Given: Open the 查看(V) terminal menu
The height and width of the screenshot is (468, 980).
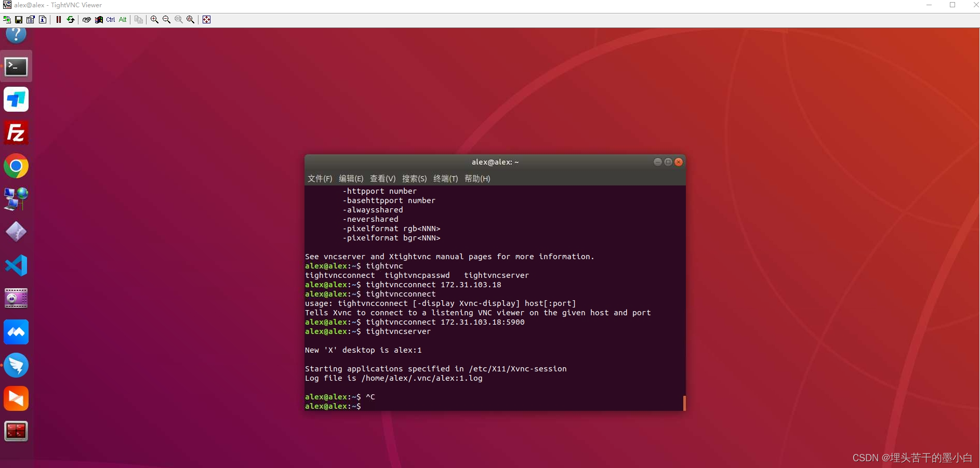Looking at the screenshot, I should point(382,179).
